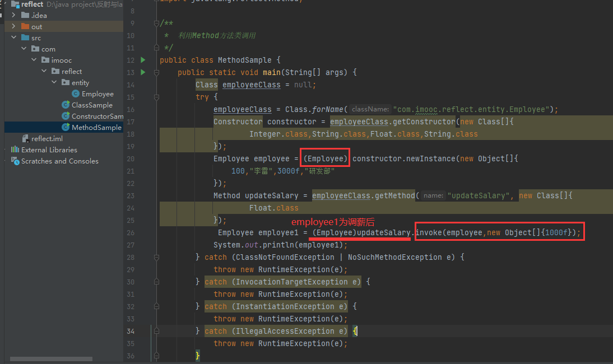Image resolution: width=613 pixels, height=364 pixels.
Task: Collapse the imooc package chevron
Action: 34,60
